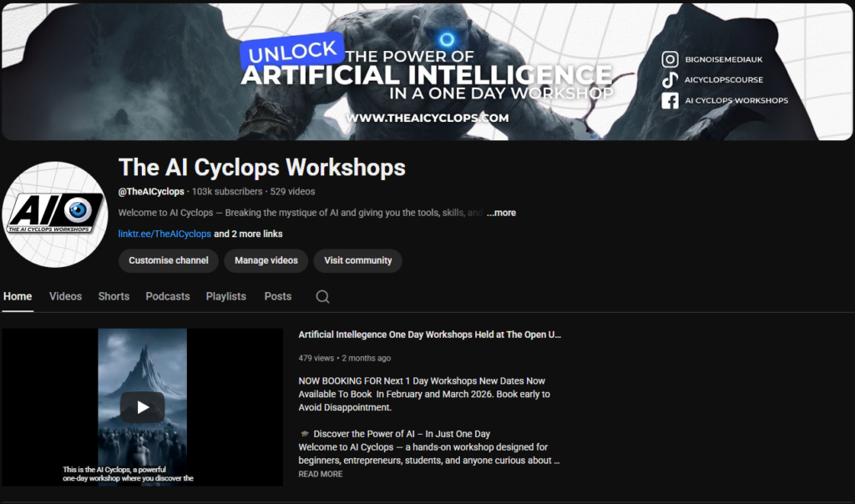This screenshot has width=855, height=504.
Task: Select the Playlists tab
Action: (x=226, y=296)
